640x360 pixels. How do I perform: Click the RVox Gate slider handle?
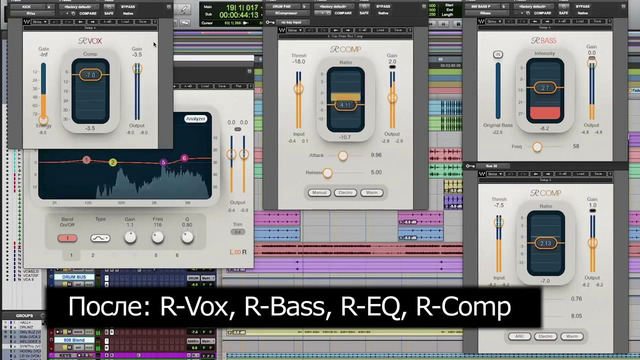pyautogui.click(x=43, y=120)
